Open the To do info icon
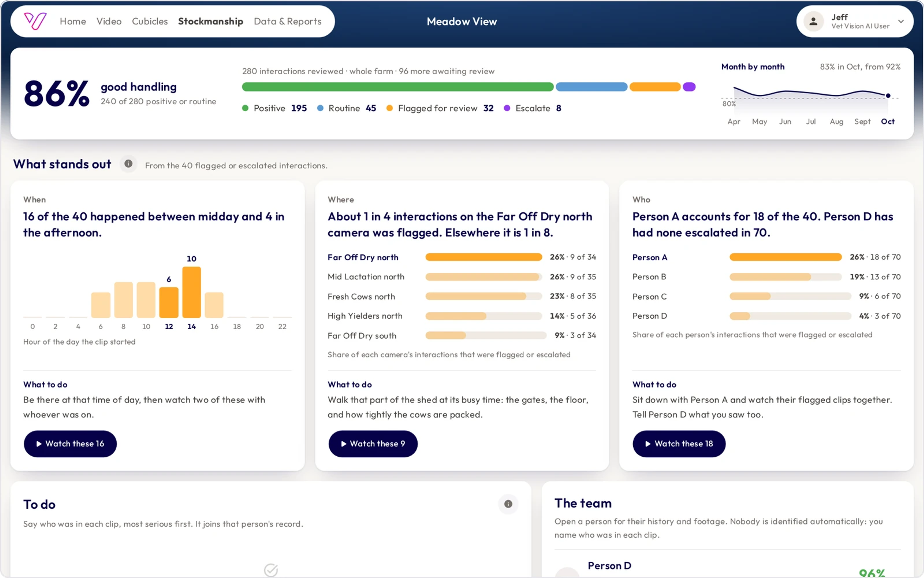The image size is (924, 578). tap(508, 504)
